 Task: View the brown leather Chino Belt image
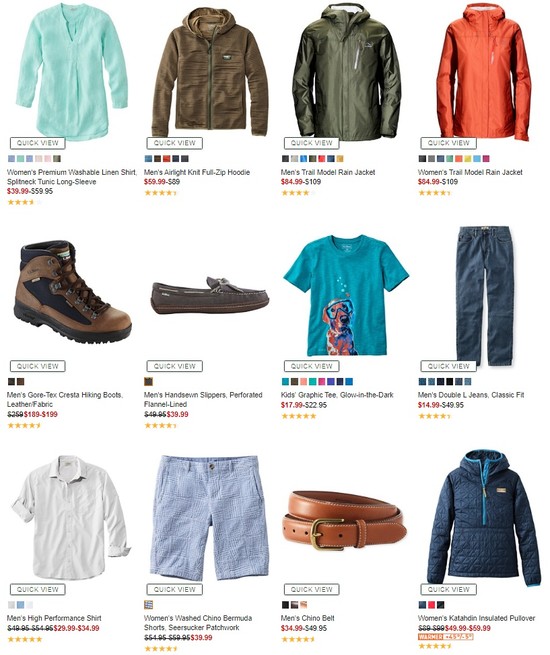pos(344,519)
